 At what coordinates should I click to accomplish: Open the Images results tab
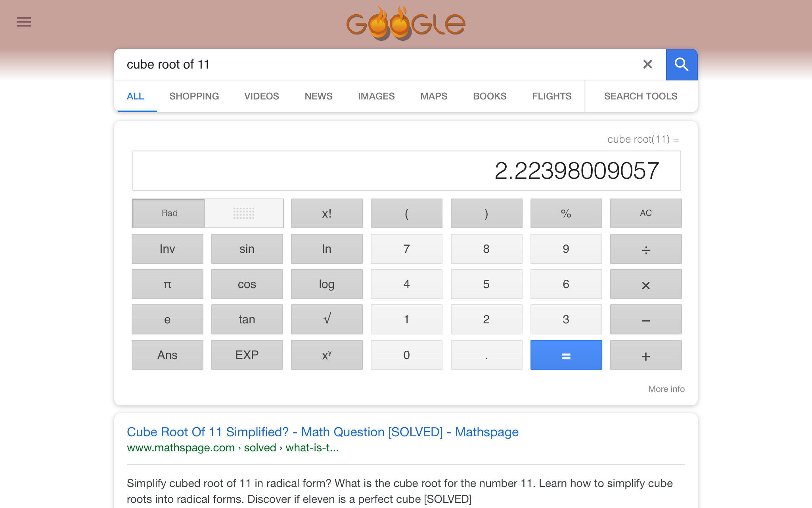tap(376, 96)
